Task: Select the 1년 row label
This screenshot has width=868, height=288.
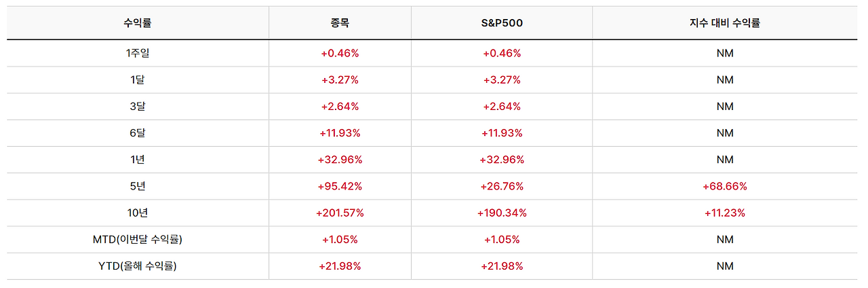Action: click(138, 160)
